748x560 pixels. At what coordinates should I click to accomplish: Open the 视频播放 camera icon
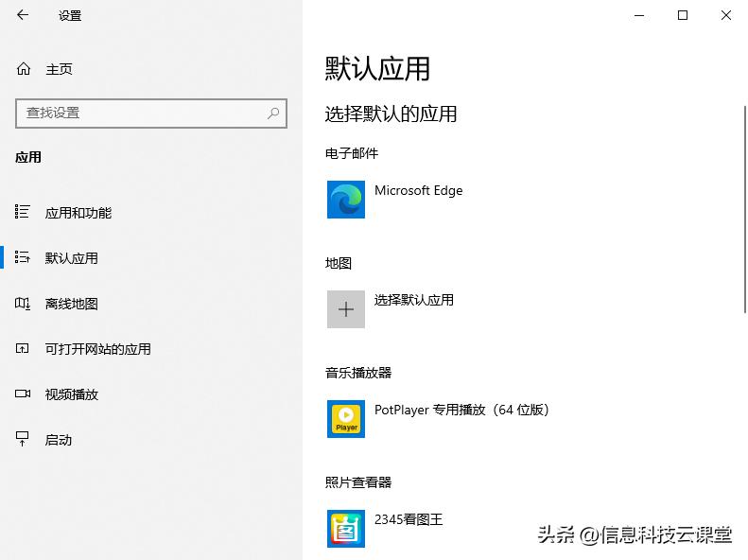23,394
